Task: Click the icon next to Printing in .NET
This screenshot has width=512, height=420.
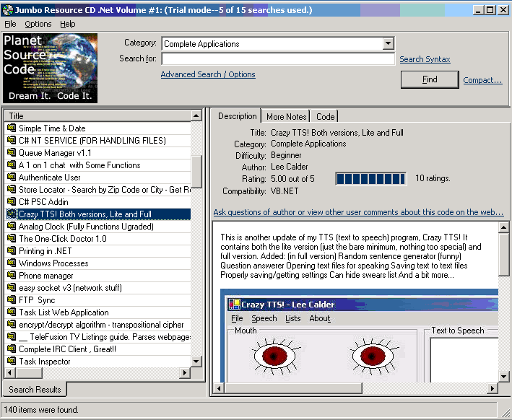Action: (12, 250)
